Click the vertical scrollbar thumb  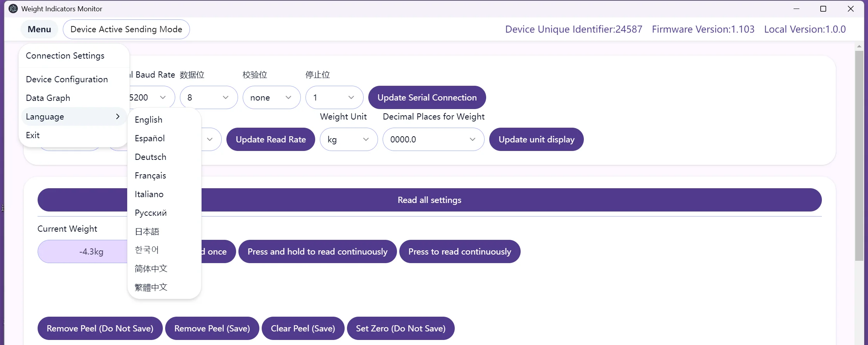click(x=859, y=155)
